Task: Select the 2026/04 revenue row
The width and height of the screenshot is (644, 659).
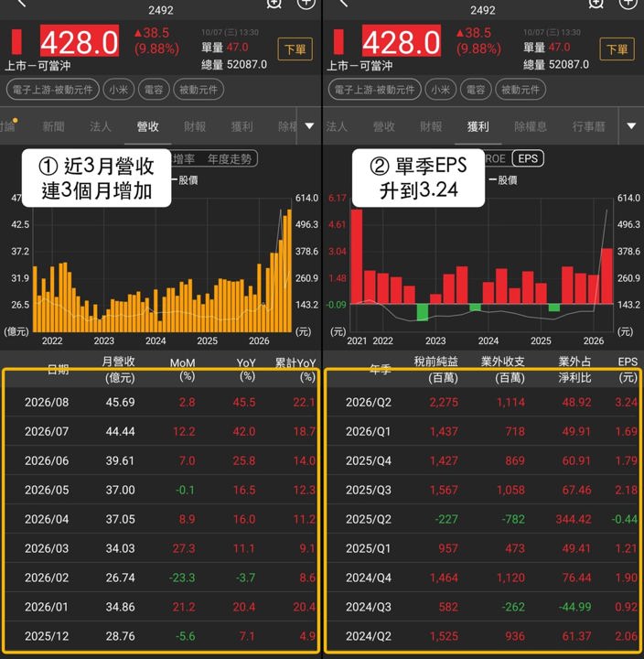Action: click(161, 519)
